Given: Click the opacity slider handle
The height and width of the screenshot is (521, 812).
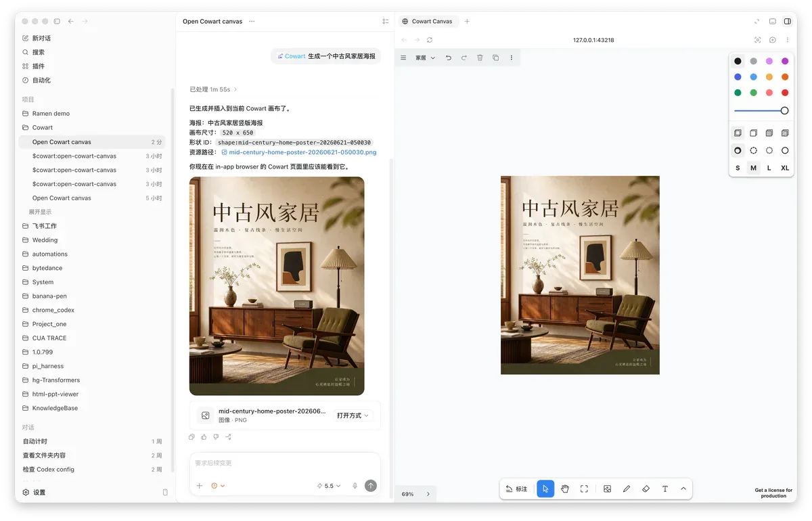Looking at the screenshot, I should click(x=784, y=110).
